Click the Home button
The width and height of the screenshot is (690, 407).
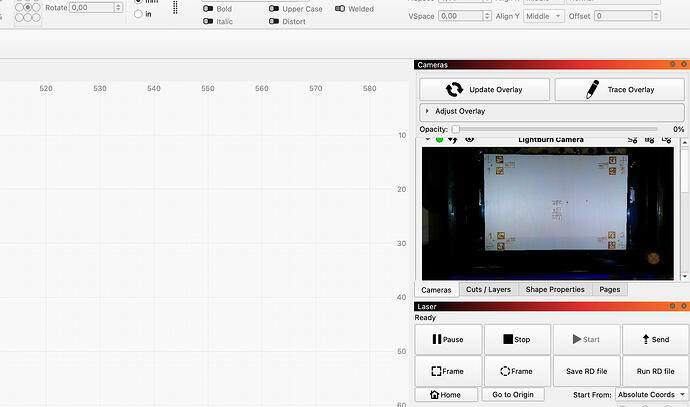coord(446,395)
